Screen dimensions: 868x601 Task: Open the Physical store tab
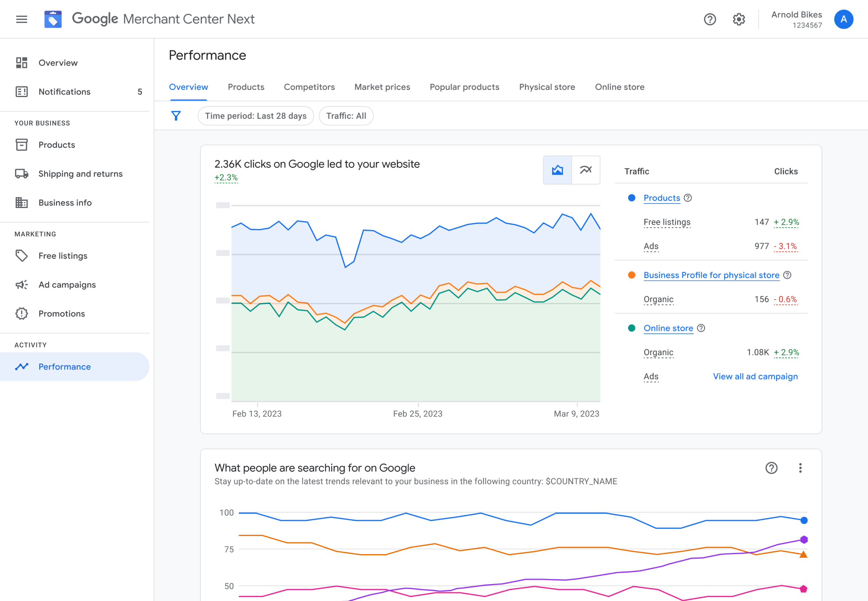tap(547, 87)
